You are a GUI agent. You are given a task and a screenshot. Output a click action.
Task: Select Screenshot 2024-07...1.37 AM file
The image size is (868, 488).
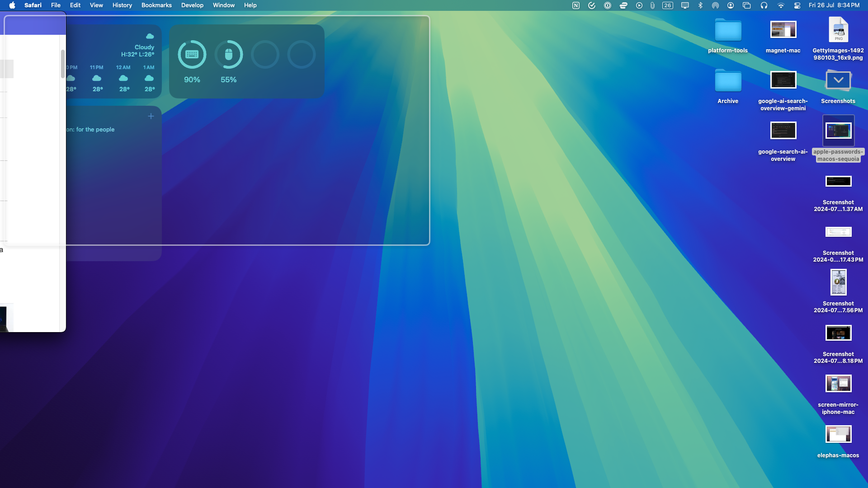click(838, 182)
